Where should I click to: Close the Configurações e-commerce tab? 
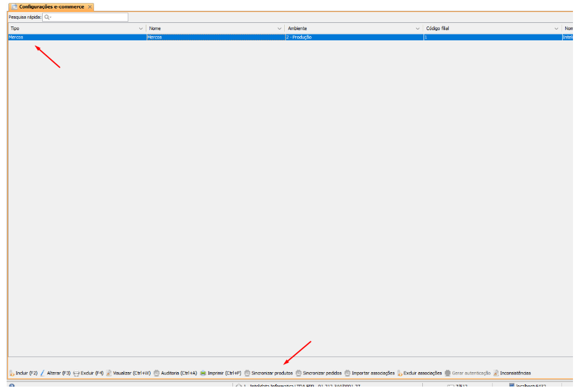[x=90, y=7]
